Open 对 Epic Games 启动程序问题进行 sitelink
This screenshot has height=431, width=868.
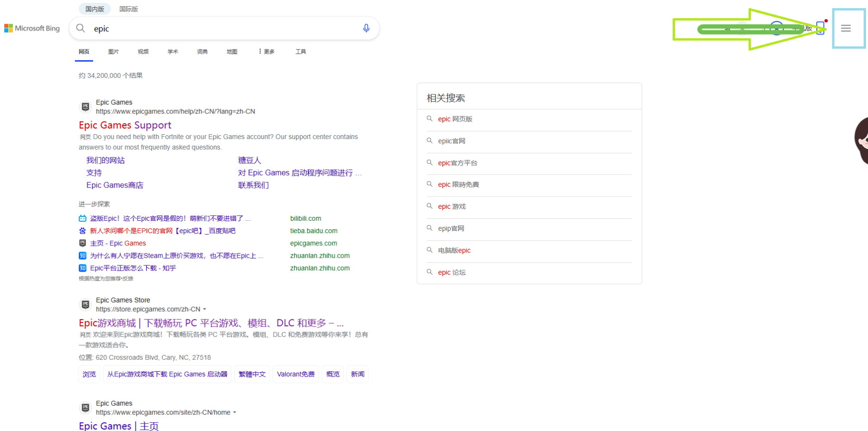[x=300, y=173]
